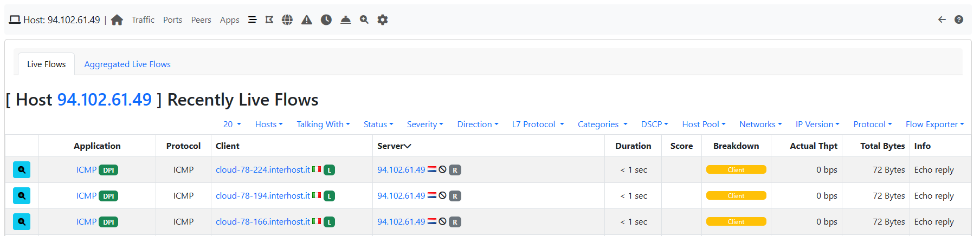Viewport: 980px width, 236px height.
Task: Click ICMP application link in cloud-78-194 row
Action: pyautogui.click(x=86, y=195)
